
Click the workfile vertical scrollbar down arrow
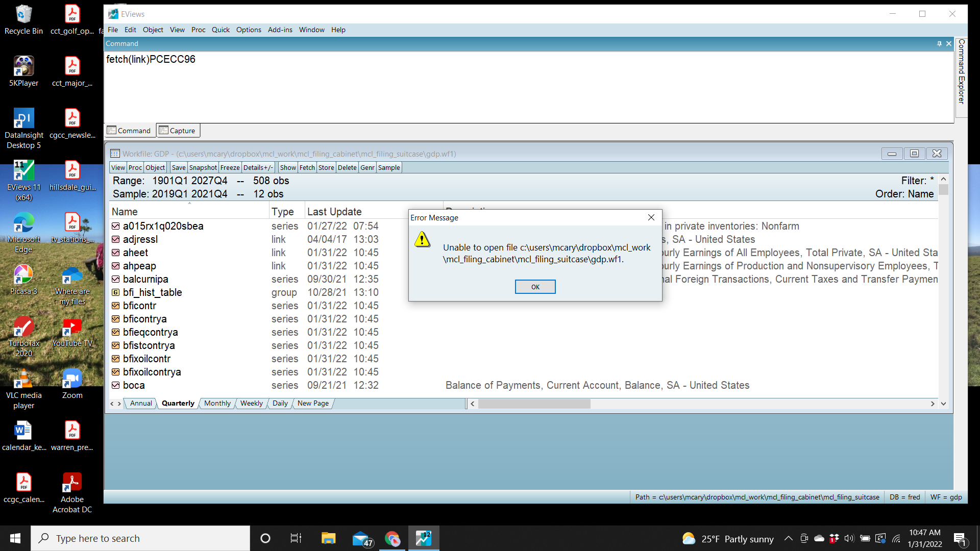point(943,404)
